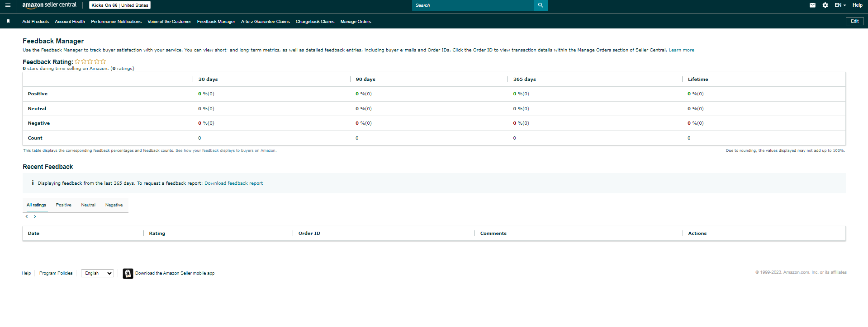
Task: Click Download the Amazon Seller mobile app
Action: [x=175, y=273]
